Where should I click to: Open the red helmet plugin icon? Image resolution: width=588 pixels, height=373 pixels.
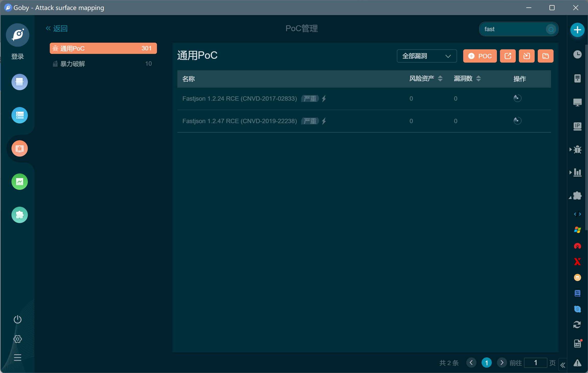click(x=578, y=246)
